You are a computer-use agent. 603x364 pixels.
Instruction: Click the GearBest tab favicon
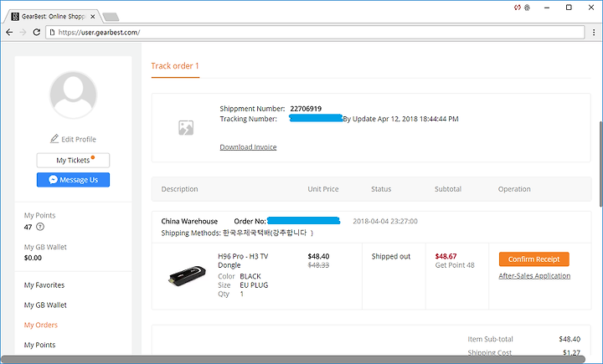pos(15,17)
